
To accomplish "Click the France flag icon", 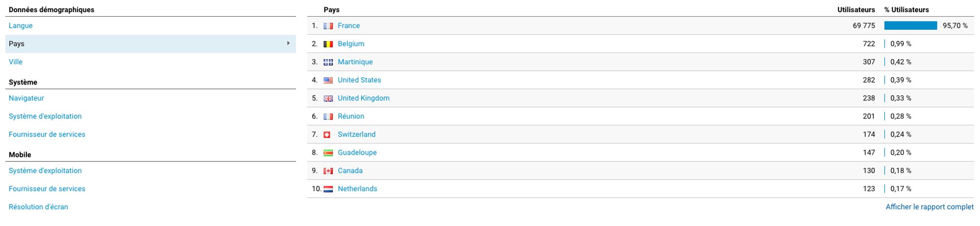I will (328, 26).
